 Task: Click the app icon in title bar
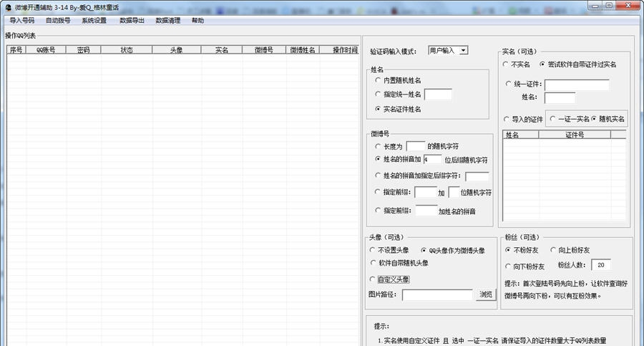coord(8,7)
